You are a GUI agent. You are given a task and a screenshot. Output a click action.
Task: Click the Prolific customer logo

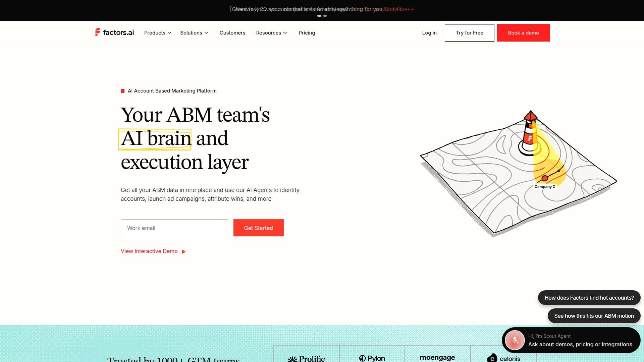click(x=307, y=358)
